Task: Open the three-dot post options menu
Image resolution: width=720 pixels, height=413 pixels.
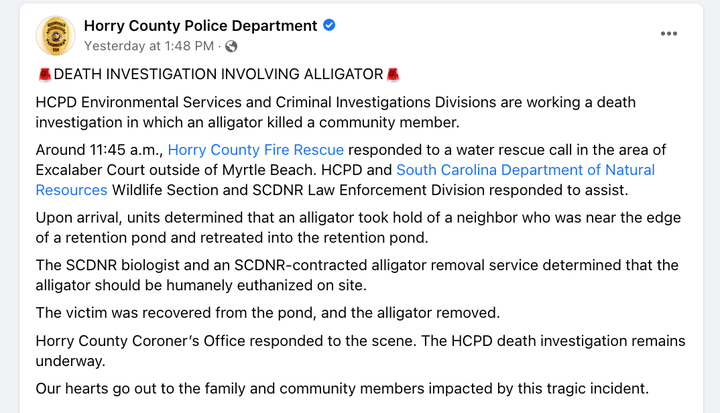Action: (x=669, y=34)
